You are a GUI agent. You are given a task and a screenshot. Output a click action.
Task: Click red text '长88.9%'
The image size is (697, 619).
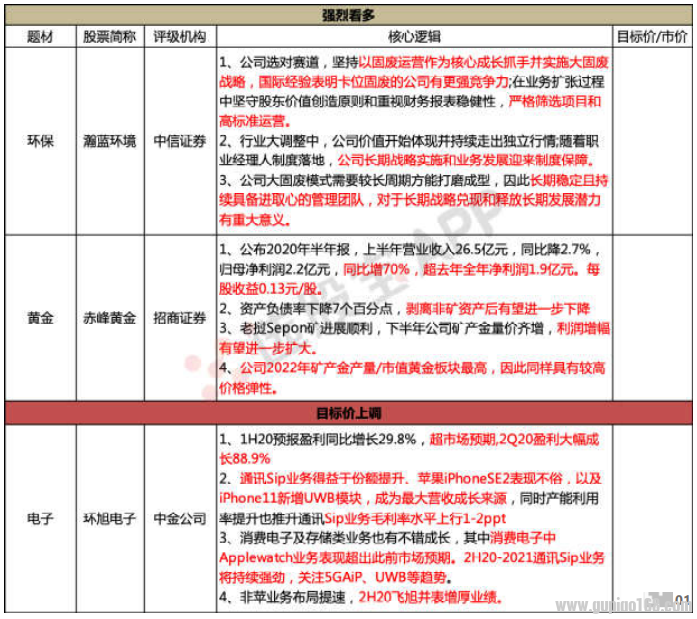click(x=244, y=459)
